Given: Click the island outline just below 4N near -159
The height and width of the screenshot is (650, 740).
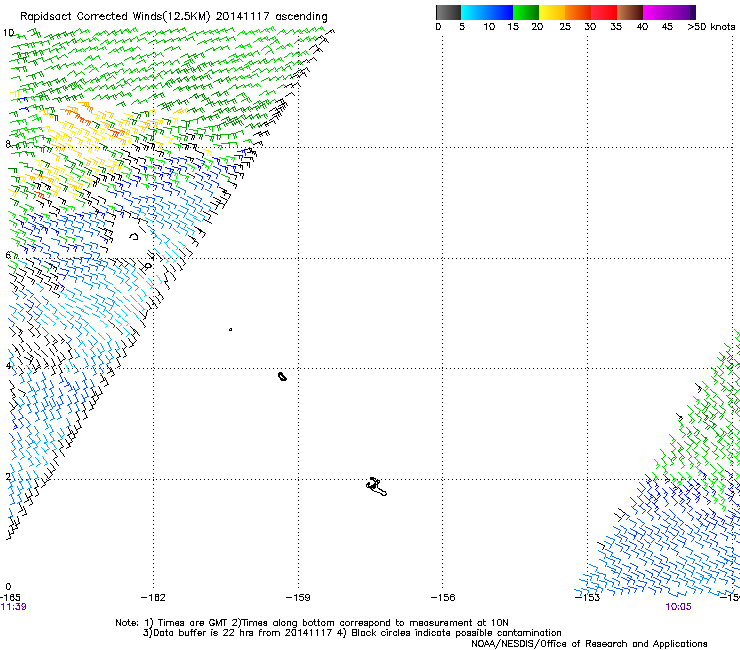Looking at the screenshot, I should 282,376.
